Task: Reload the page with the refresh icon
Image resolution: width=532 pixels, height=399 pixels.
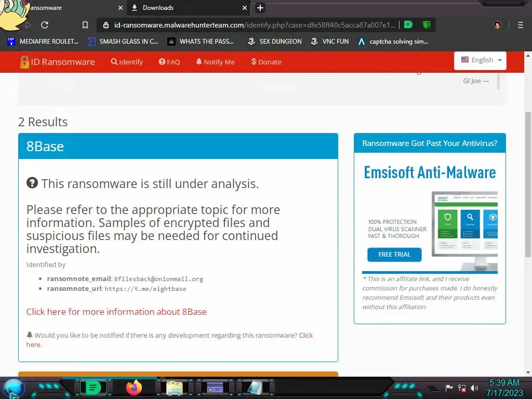Action: coord(45,25)
